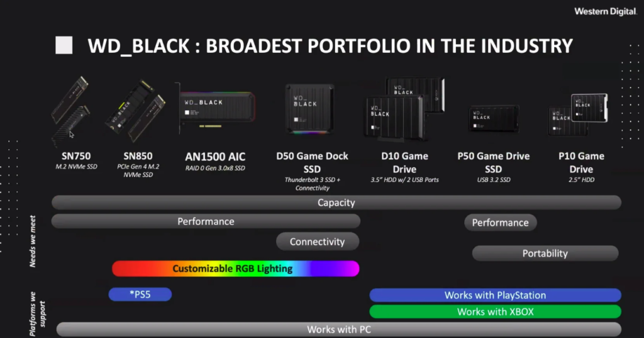Screen dimensions: 644x338
Task: Click the P10 Game Drive name
Action: (x=581, y=162)
